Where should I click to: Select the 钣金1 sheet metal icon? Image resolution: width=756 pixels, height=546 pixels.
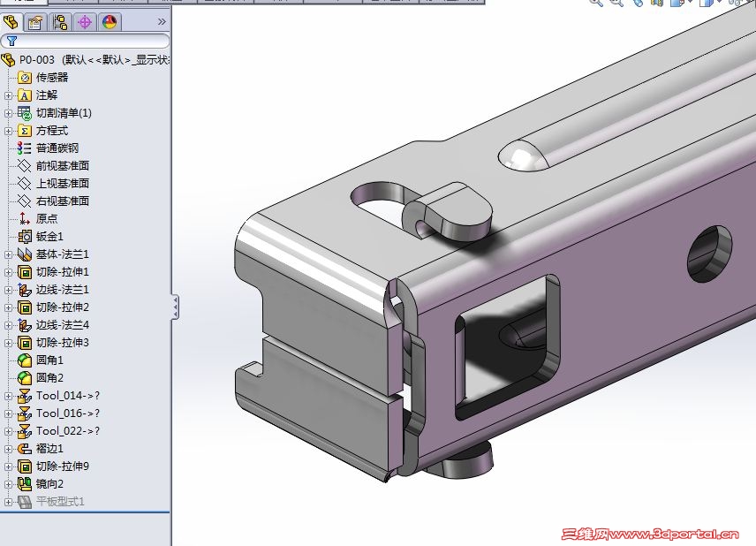point(25,237)
